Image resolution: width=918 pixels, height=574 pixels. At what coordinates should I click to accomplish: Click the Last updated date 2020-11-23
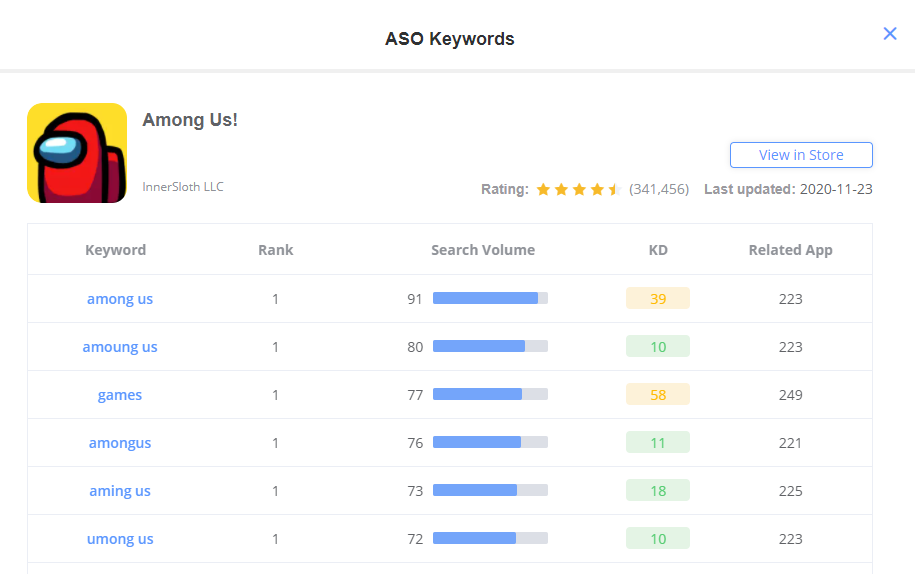(x=835, y=189)
